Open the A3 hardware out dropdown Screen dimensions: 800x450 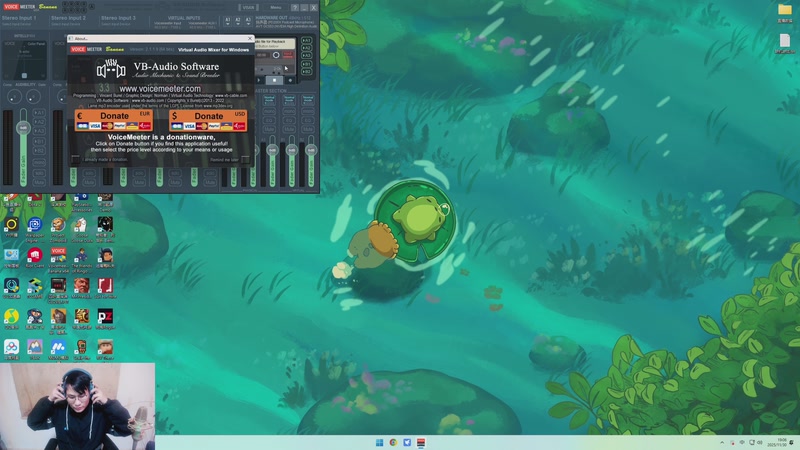tap(248, 21)
